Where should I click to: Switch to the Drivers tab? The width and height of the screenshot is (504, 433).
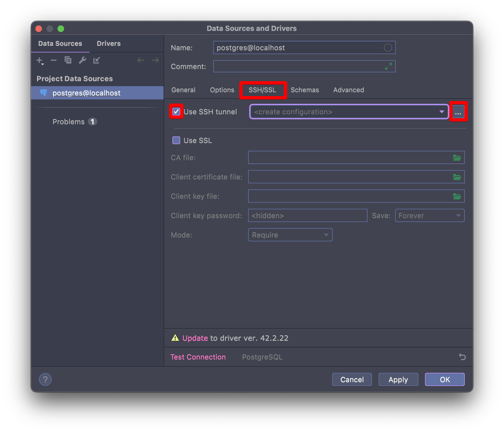tap(109, 44)
